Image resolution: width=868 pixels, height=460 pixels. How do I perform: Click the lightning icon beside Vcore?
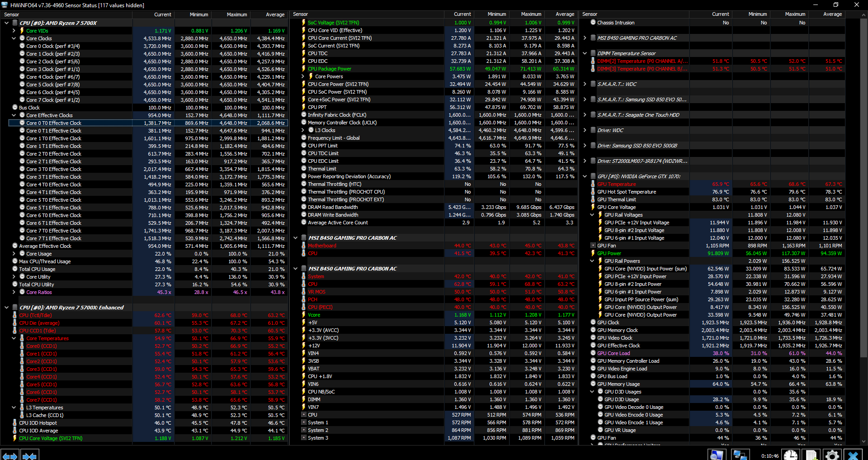click(304, 315)
